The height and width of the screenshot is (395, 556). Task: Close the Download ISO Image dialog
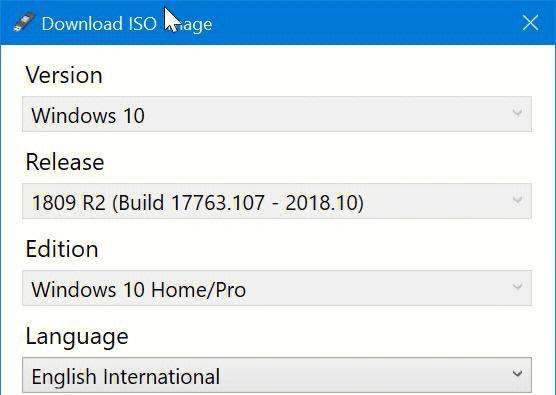tap(530, 23)
